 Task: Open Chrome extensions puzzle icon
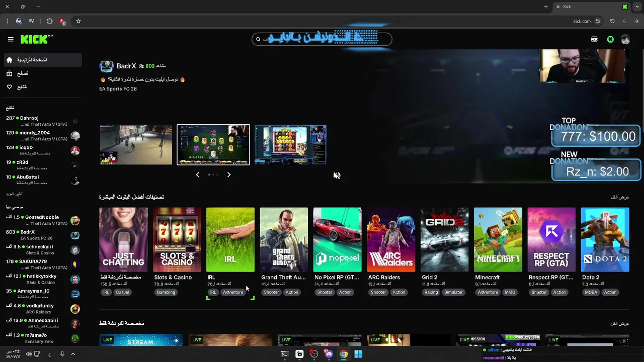click(x=49, y=21)
